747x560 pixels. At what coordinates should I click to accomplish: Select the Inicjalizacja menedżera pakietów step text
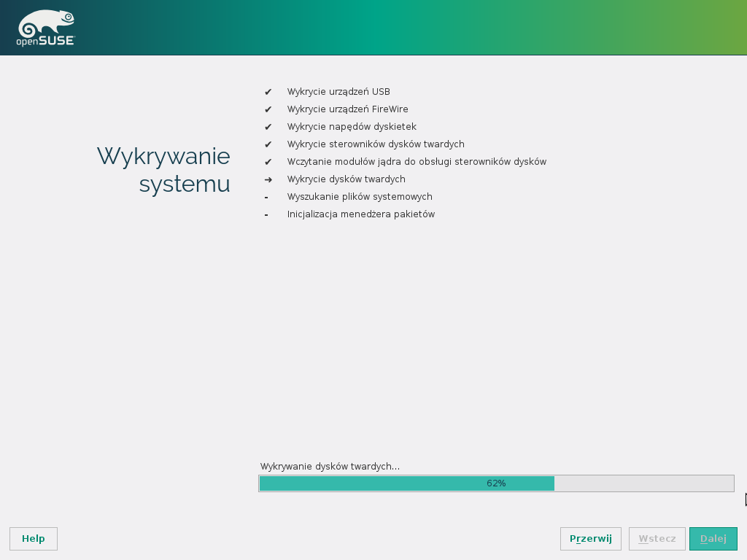361,214
